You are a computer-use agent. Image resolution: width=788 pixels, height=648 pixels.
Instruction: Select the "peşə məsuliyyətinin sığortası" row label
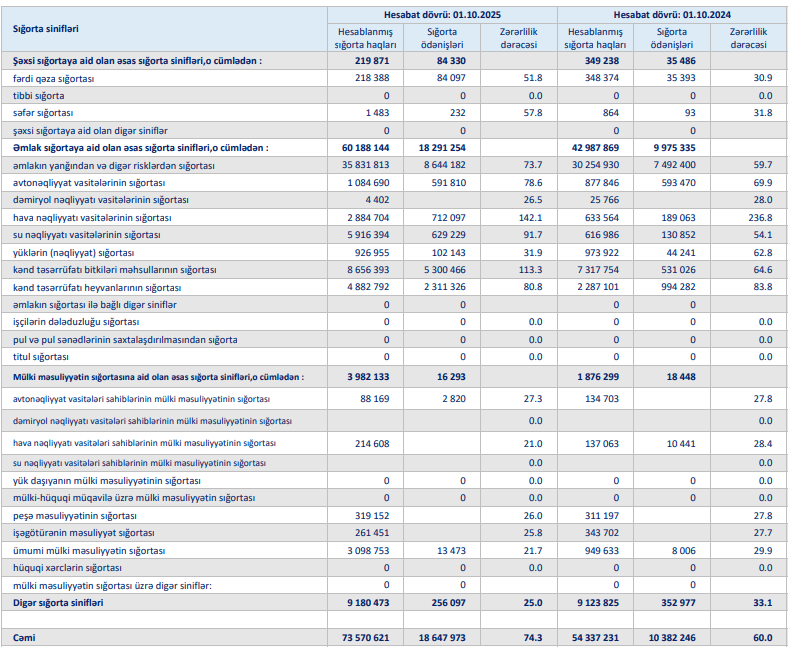coord(74,515)
